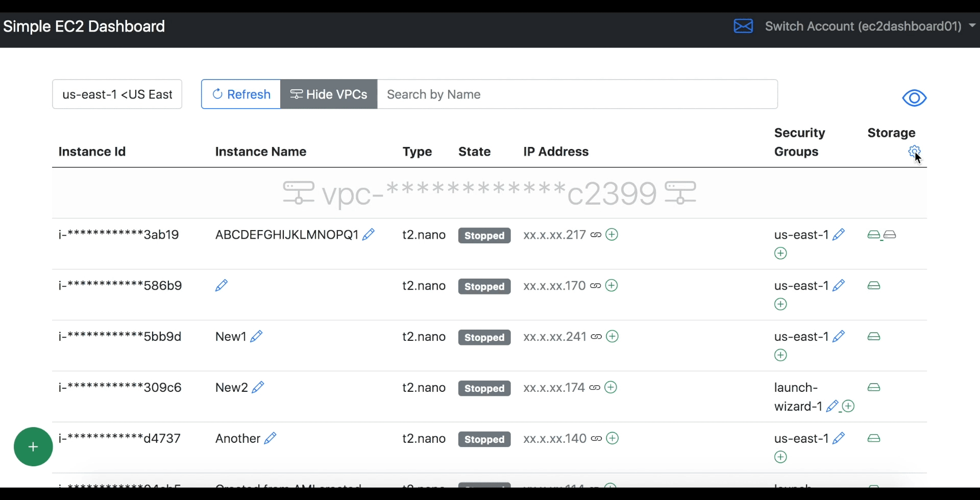Select instance id ending 3ab19
The height and width of the screenshot is (500, 980).
point(119,235)
